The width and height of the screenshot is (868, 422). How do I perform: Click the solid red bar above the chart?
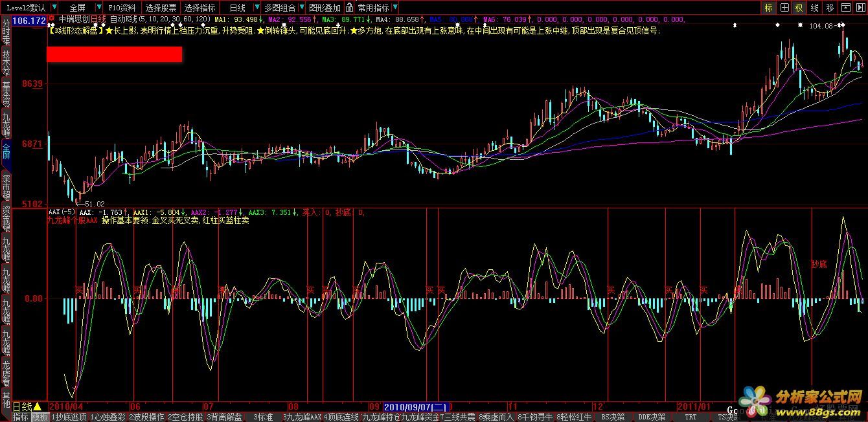coord(114,54)
